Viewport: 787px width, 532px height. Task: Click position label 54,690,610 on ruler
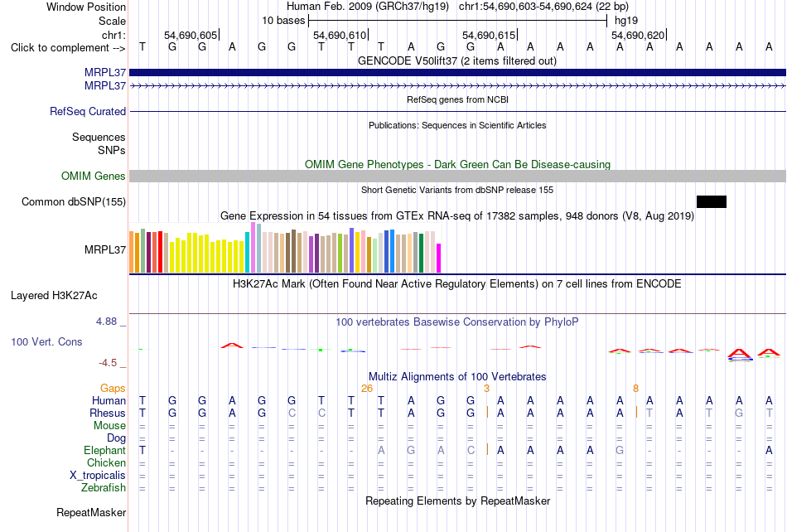pos(340,35)
